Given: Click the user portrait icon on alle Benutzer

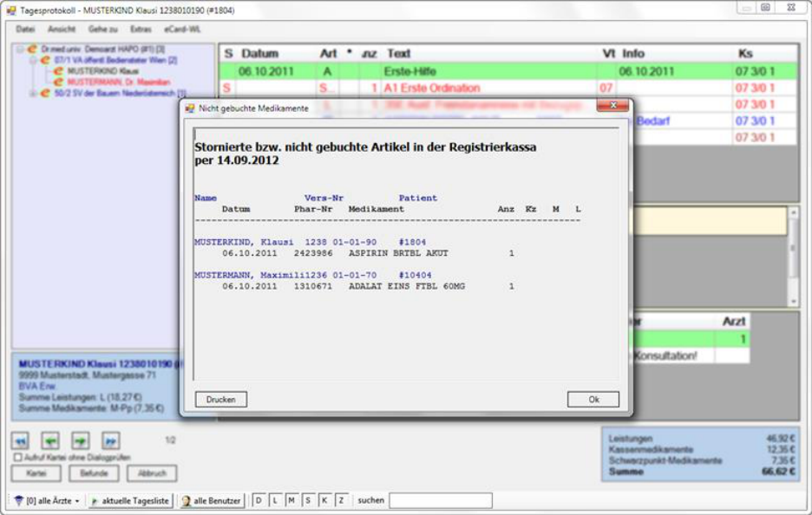Looking at the screenshot, I should point(186,500).
